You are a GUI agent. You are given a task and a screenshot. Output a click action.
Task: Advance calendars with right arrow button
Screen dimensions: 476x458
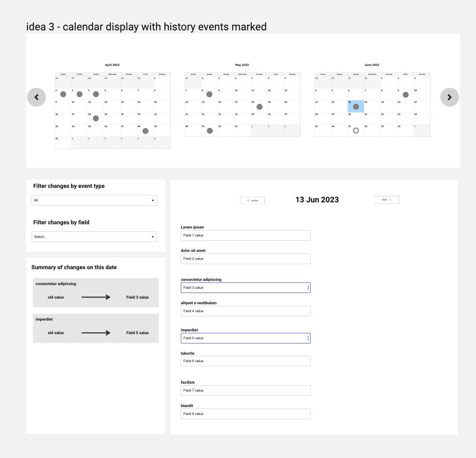coord(449,97)
